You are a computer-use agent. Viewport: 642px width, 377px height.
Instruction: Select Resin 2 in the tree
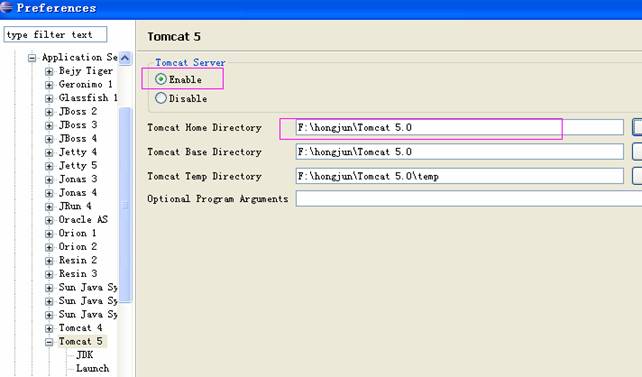click(78, 260)
